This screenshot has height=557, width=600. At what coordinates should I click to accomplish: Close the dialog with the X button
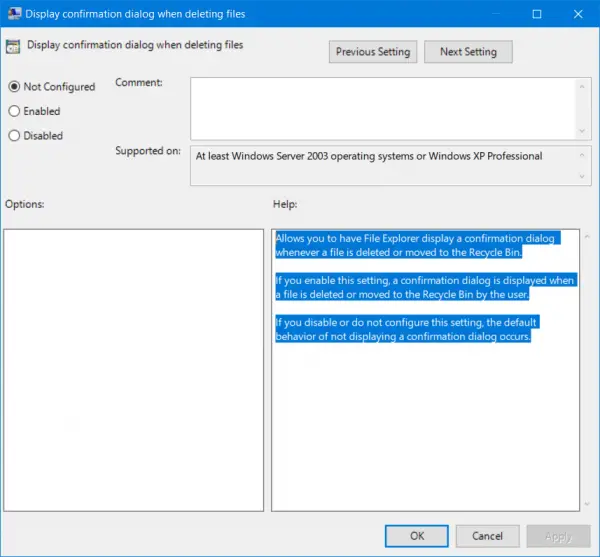[578, 14]
